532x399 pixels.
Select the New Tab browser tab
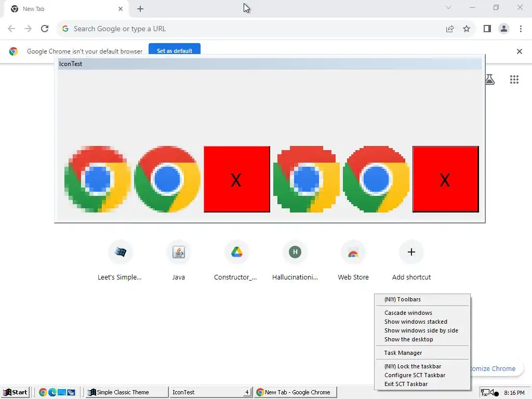click(x=66, y=9)
